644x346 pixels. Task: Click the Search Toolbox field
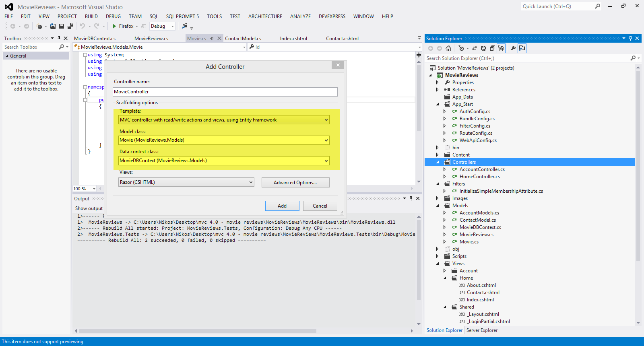[31, 47]
